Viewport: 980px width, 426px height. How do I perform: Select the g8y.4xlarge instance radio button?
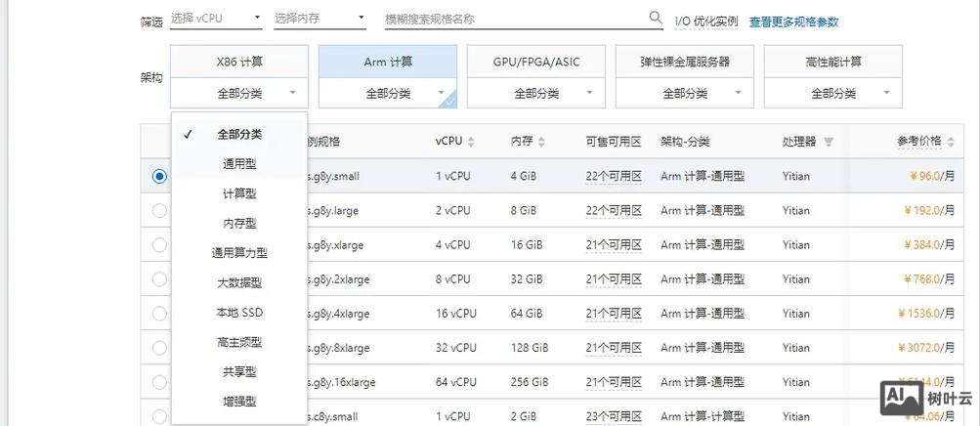[x=159, y=314]
